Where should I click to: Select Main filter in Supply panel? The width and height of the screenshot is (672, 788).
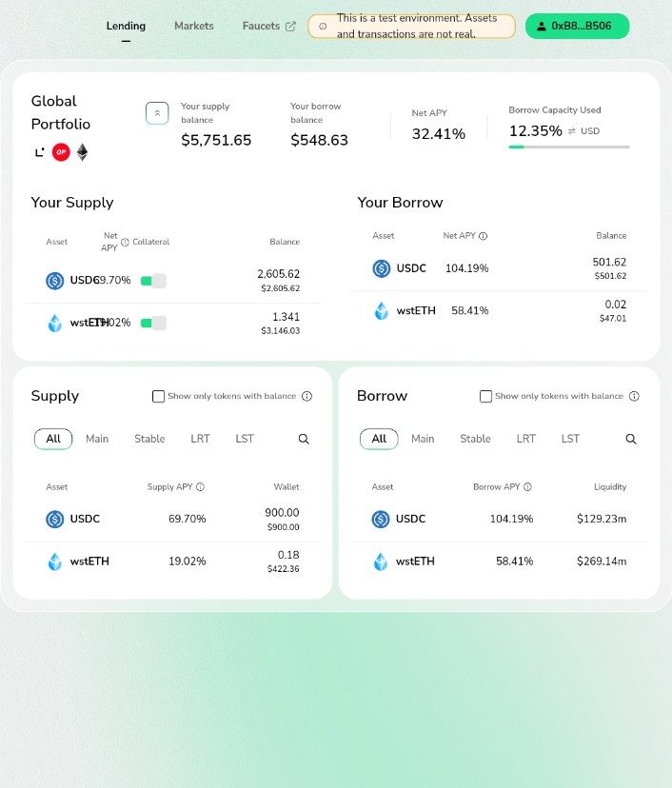pyautogui.click(x=97, y=439)
